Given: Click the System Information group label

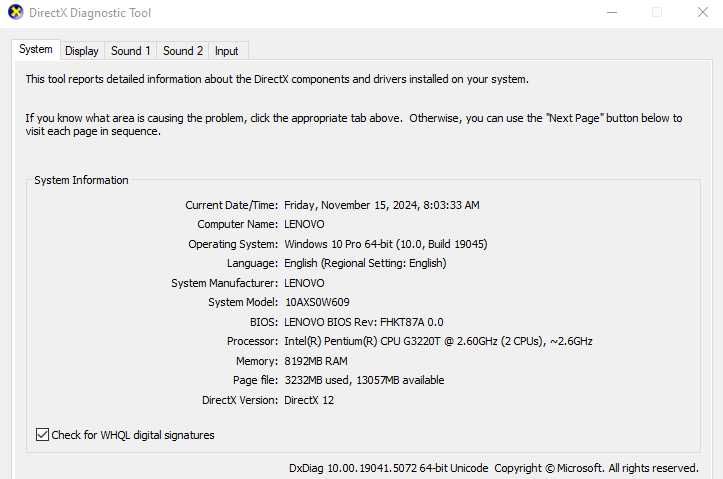Looking at the screenshot, I should tap(81, 180).
